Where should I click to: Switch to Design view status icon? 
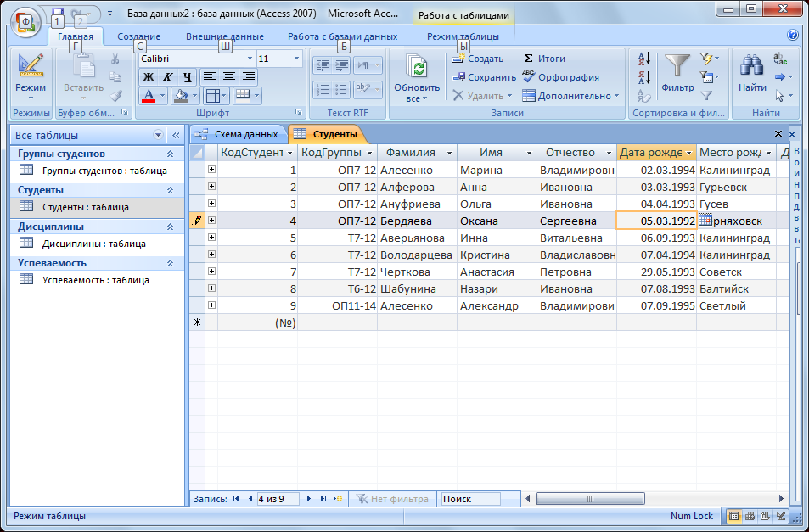(782, 516)
